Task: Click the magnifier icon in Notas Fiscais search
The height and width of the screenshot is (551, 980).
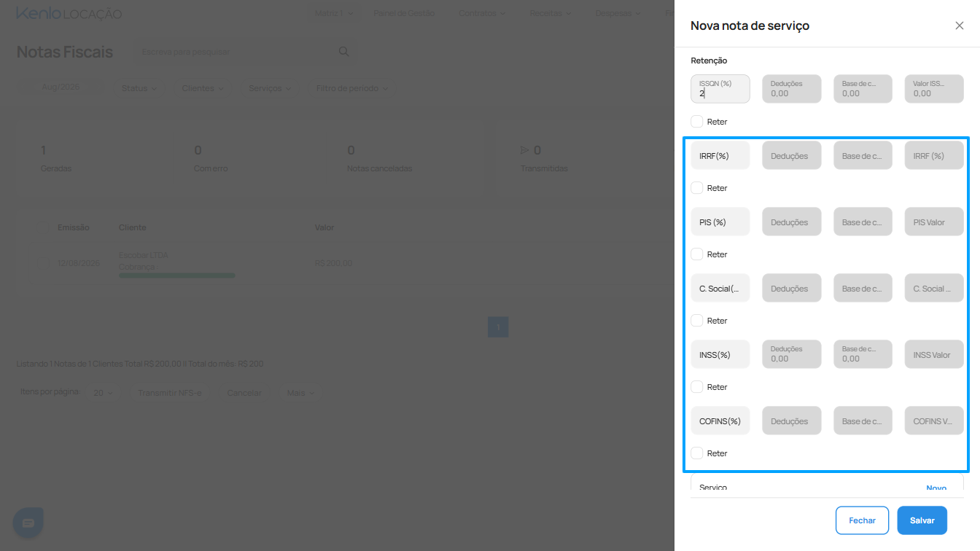Action: 344,52
